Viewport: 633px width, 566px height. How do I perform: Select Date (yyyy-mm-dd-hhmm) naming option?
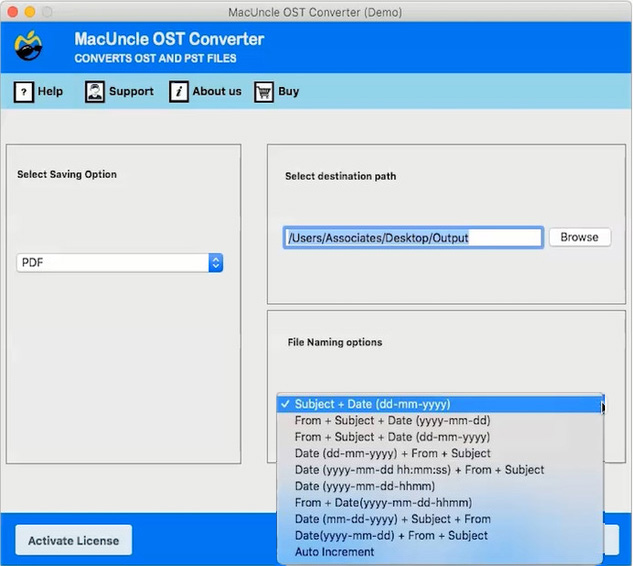(440, 486)
